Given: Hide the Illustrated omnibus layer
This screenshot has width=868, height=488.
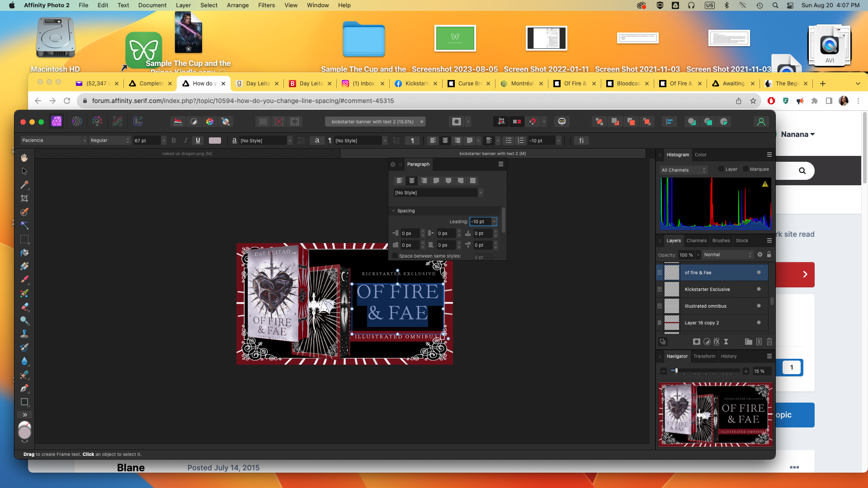Looking at the screenshot, I should click(759, 306).
